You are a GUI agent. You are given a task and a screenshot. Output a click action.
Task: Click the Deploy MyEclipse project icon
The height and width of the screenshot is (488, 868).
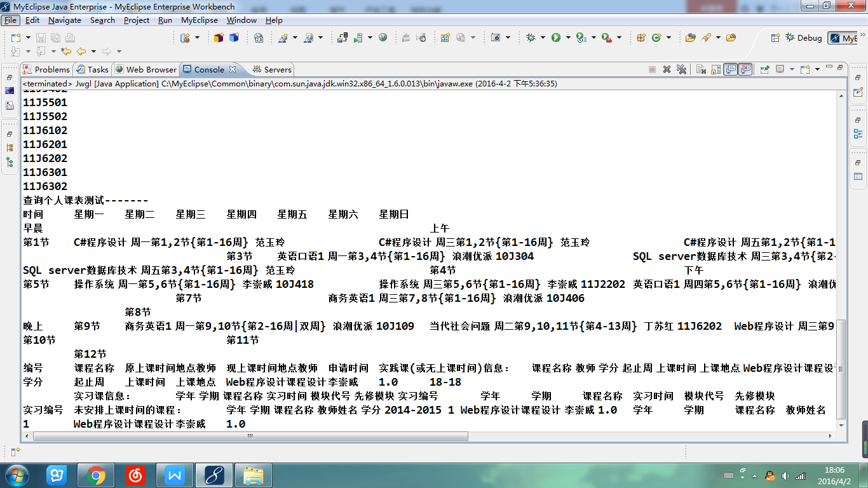pyautogui.click(x=342, y=37)
